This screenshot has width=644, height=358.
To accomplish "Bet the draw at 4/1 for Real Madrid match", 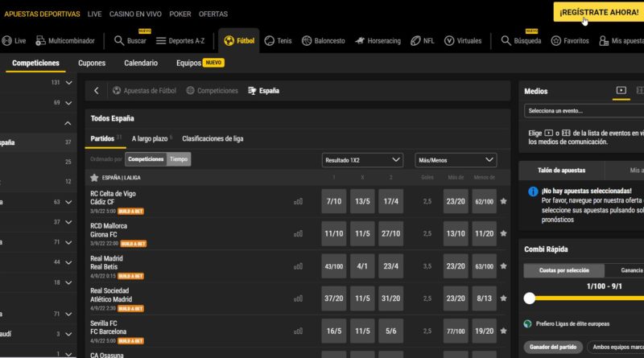I will 361,266.
